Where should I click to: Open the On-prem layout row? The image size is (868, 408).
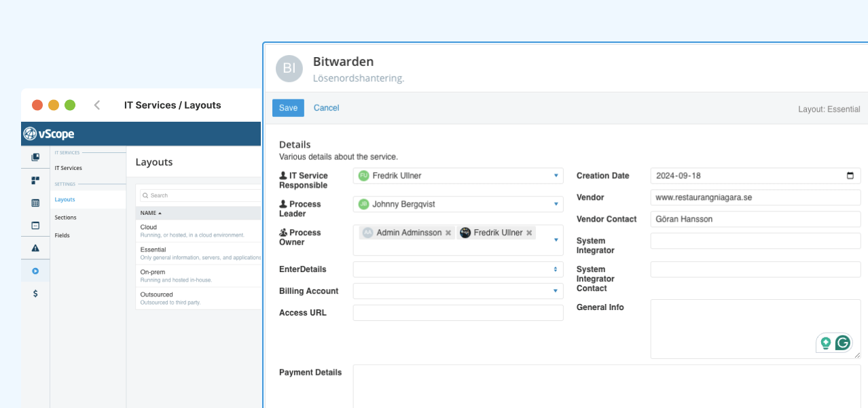tap(198, 275)
